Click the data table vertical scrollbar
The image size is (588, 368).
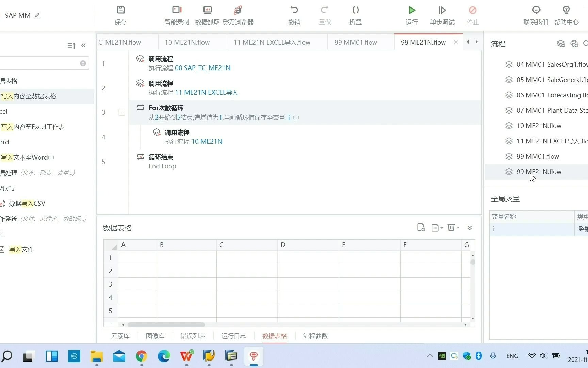pos(473,262)
